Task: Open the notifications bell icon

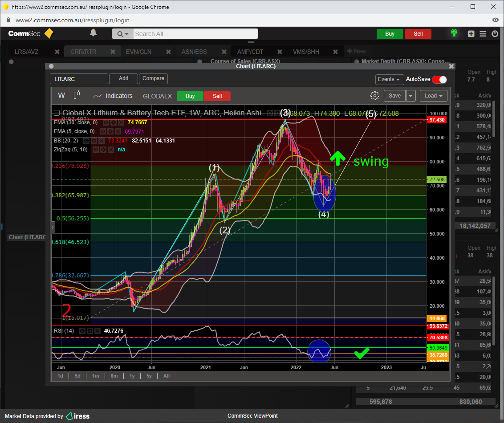Action: coord(93,33)
